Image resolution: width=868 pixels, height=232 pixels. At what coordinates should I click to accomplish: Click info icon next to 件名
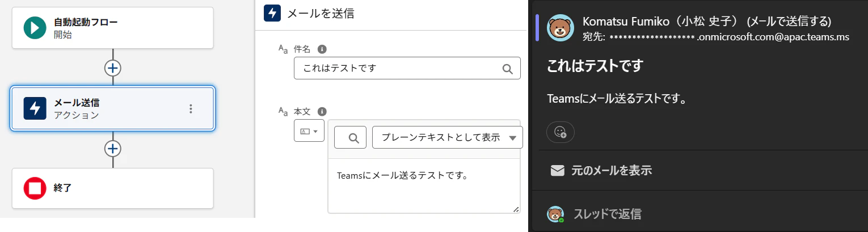pos(322,49)
